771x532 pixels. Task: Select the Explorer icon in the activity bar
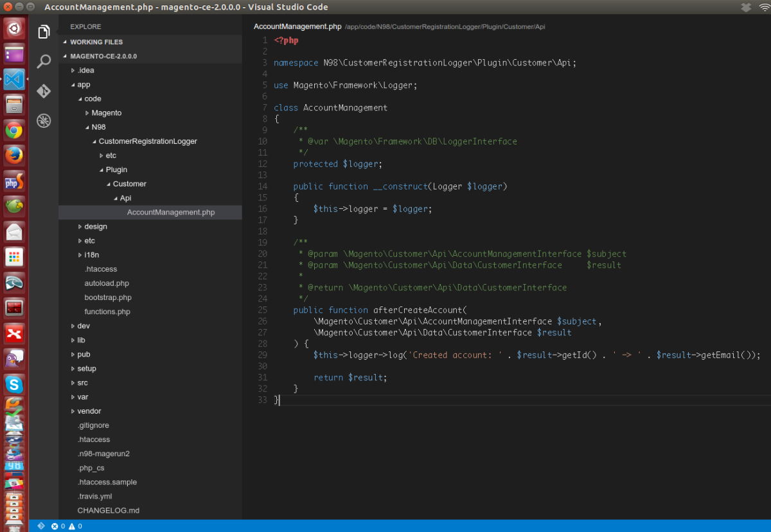(43, 31)
